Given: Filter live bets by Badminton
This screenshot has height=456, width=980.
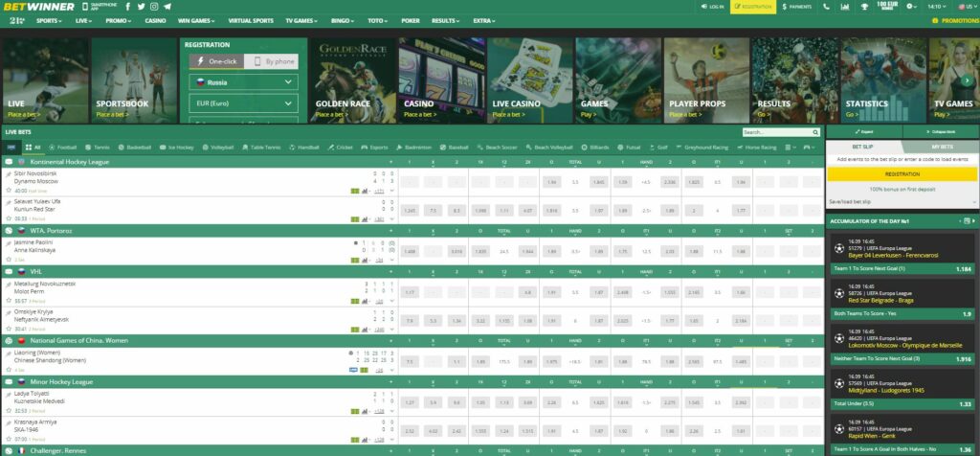Looking at the screenshot, I should (x=413, y=148).
